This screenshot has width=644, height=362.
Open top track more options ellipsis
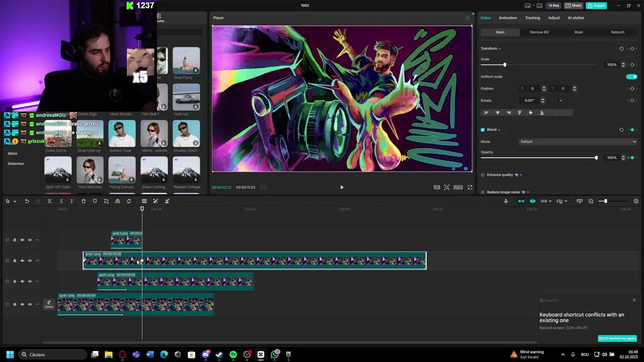[37, 240]
